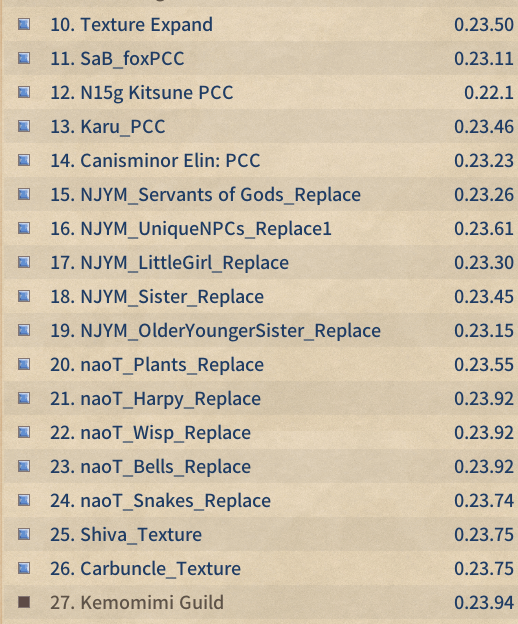Click version 0.23.75 of Shiva_Texture
The height and width of the screenshot is (624, 518).
(x=484, y=535)
